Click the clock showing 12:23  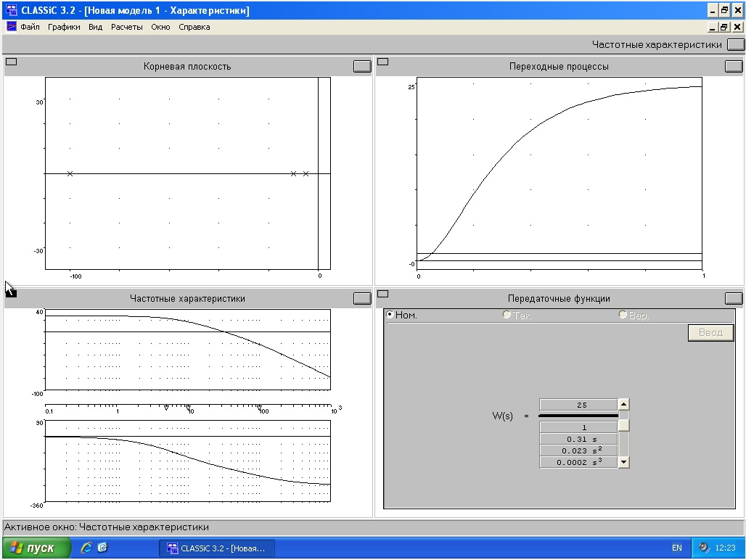[726, 548]
